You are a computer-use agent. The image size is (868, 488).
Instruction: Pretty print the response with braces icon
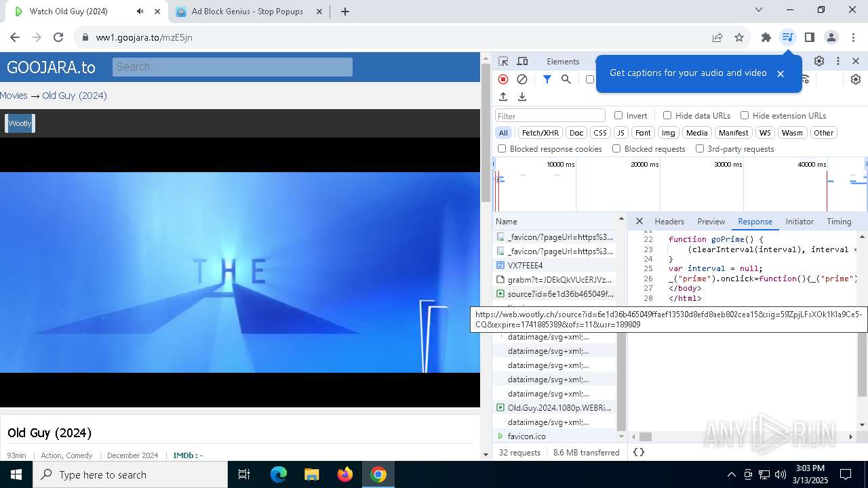click(x=639, y=452)
